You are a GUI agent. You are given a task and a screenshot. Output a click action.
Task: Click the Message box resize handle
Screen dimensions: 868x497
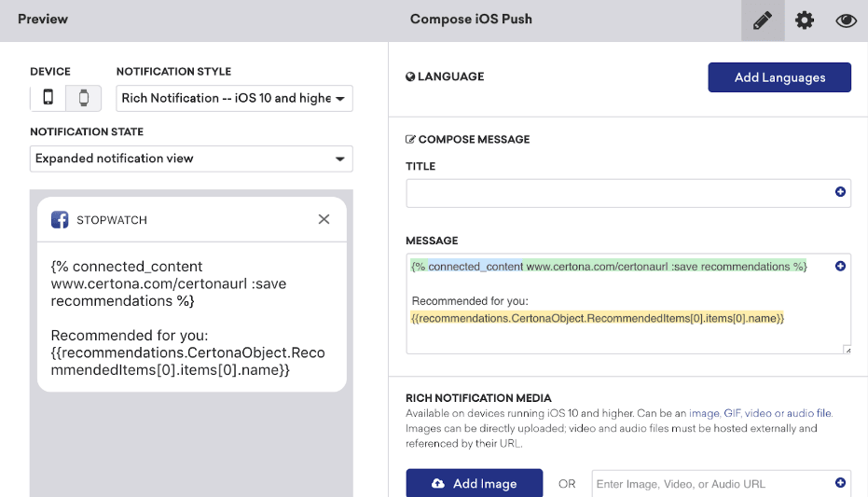(847, 350)
